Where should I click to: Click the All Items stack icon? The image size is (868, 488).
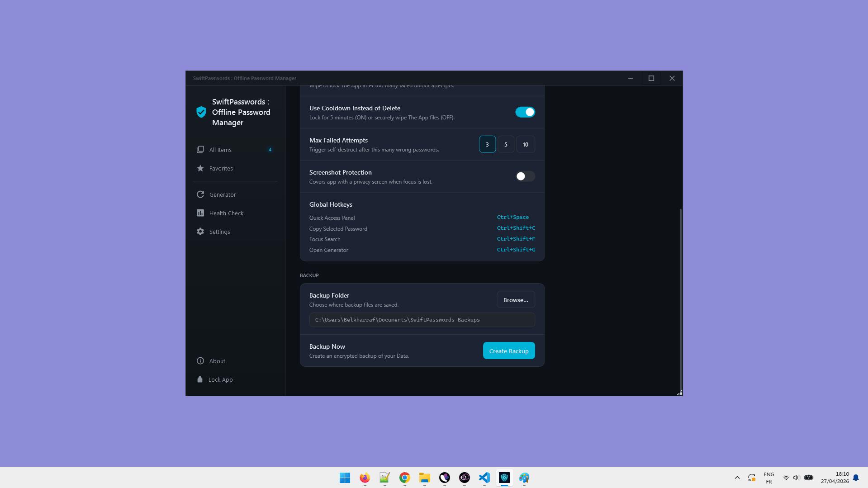tap(200, 150)
